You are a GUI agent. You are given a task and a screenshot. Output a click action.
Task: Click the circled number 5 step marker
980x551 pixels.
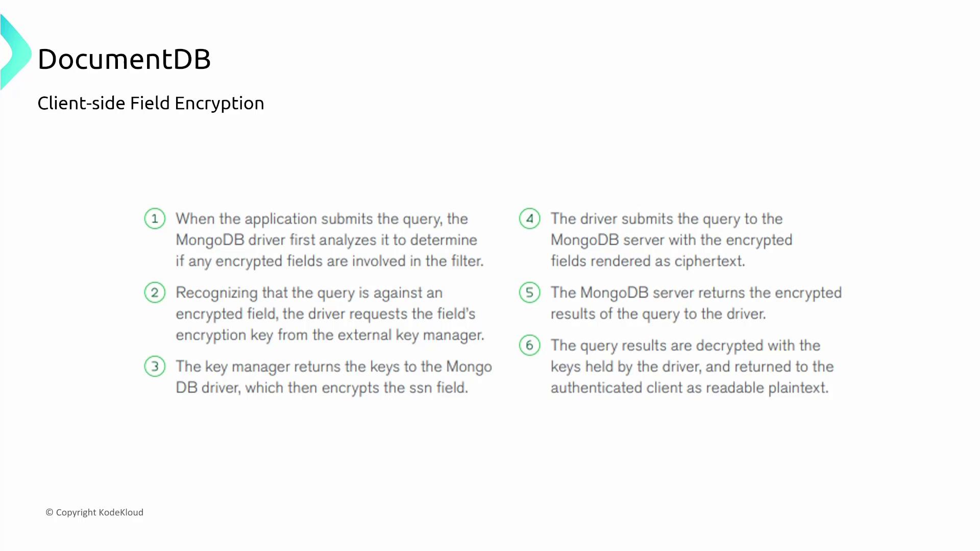point(529,293)
